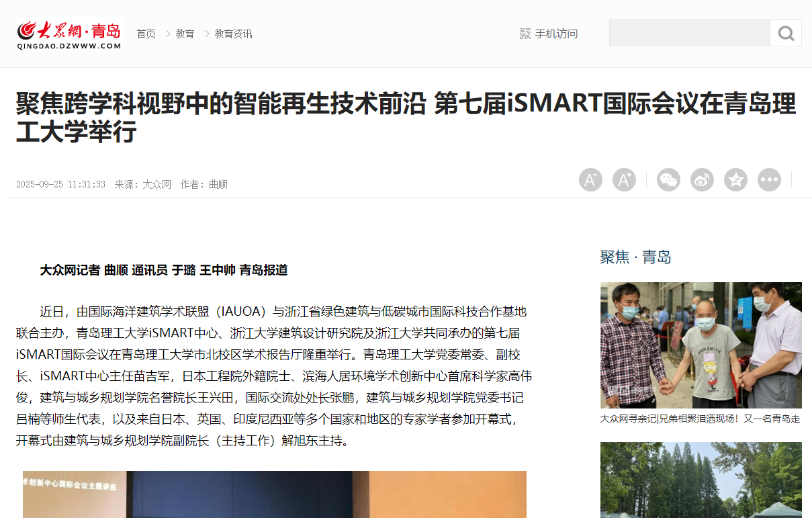Open 大众网寻亲记 news headline link
This screenshot has height=518, width=812.
[x=700, y=419]
